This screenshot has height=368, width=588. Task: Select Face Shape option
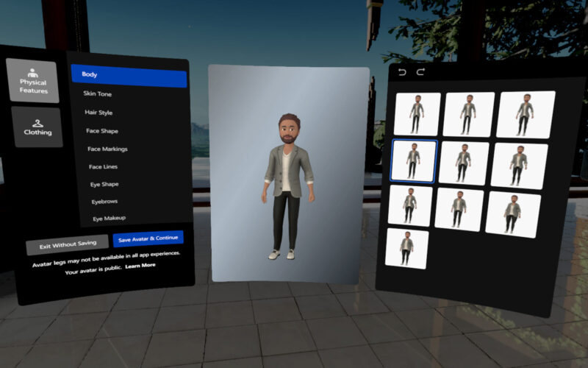point(102,131)
